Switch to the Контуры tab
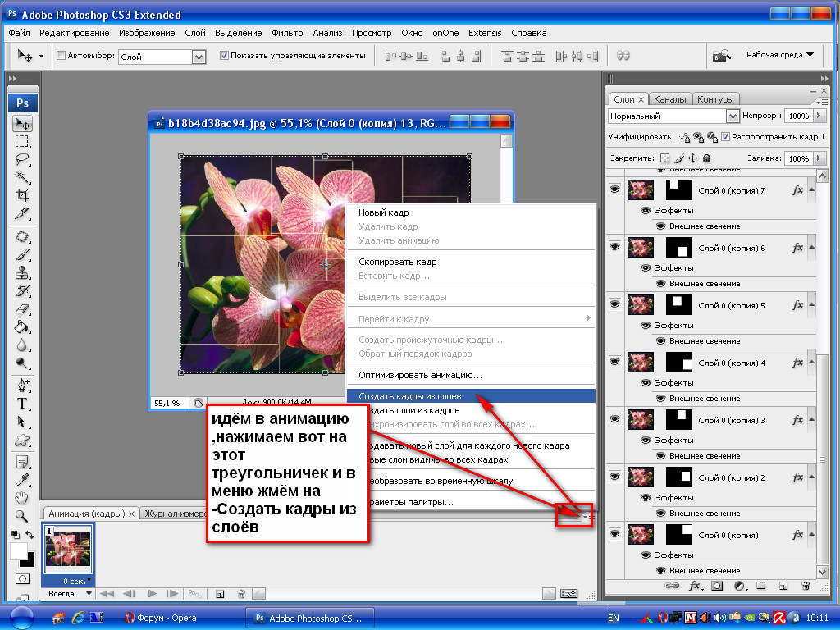The height and width of the screenshot is (630, 840). pos(715,99)
